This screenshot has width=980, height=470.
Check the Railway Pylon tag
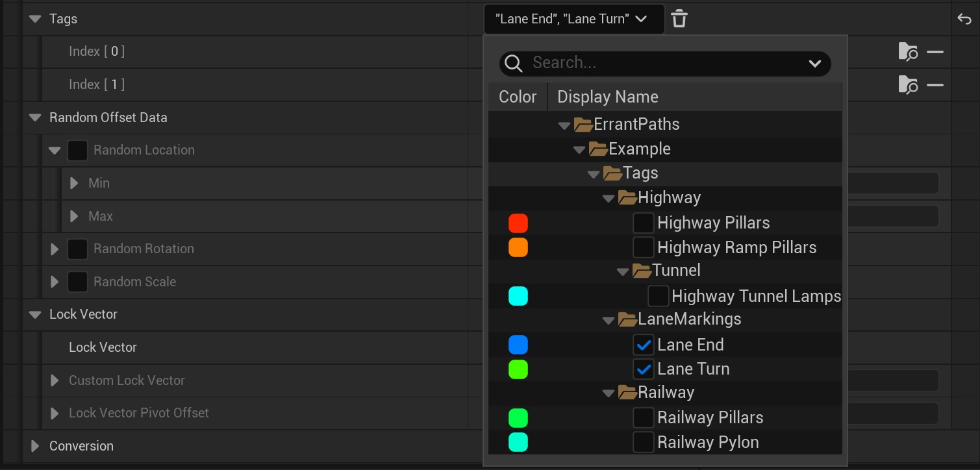(644, 442)
